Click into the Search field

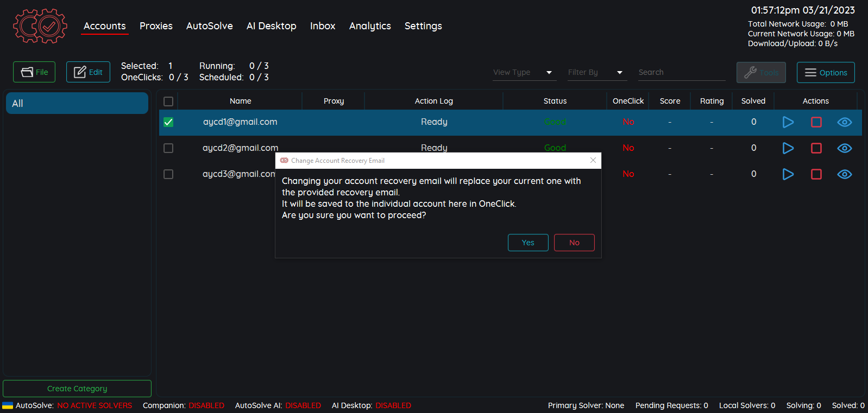click(x=681, y=73)
